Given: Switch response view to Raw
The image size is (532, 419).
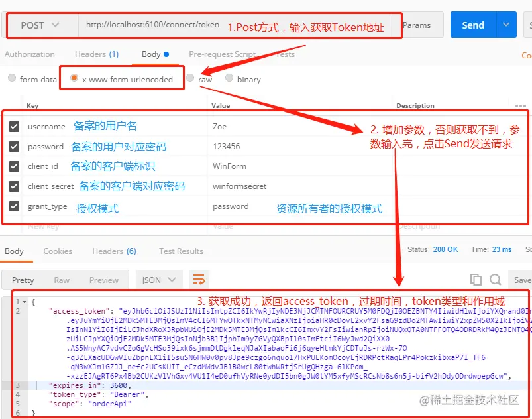Looking at the screenshot, I should pyautogui.click(x=62, y=280).
